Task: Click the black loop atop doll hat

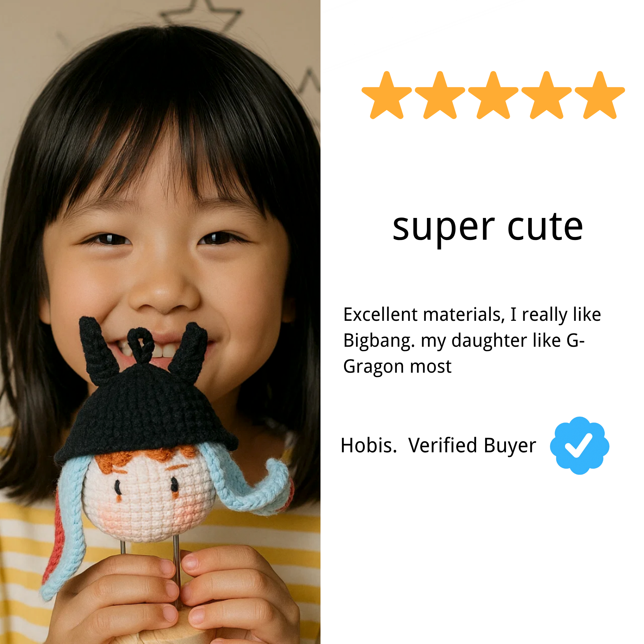Action: coord(141,345)
